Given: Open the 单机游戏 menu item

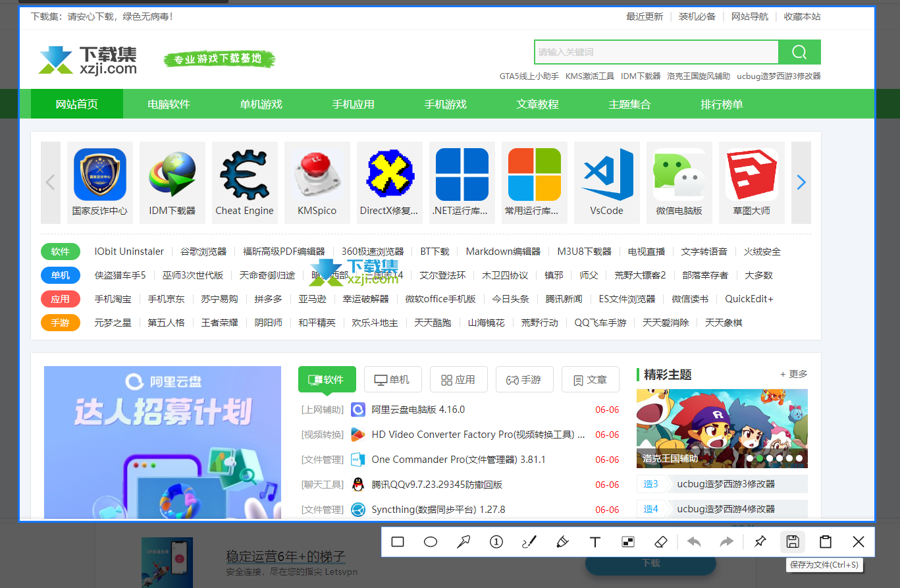Looking at the screenshot, I should click(x=261, y=104).
